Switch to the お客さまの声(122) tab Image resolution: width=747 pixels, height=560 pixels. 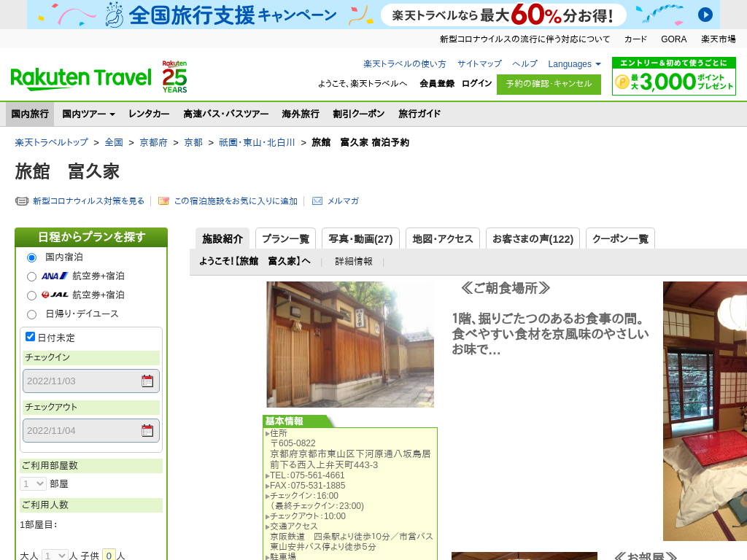click(x=533, y=238)
